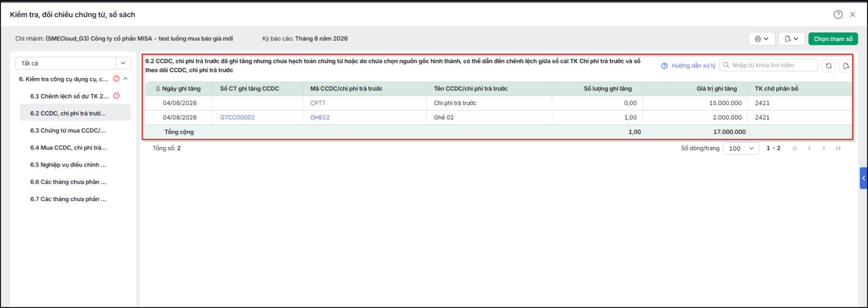Click the pin icon in Ngày ghi tăng header
The image size is (868, 308).
158,89
